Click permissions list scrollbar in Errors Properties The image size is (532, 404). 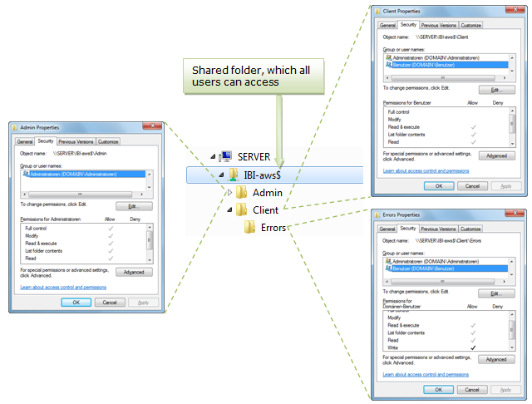coord(510,328)
